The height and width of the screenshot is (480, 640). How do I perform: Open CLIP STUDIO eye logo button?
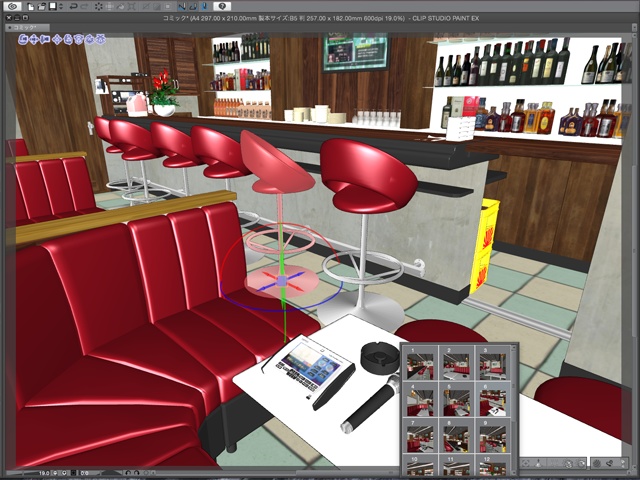pos(12,6)
